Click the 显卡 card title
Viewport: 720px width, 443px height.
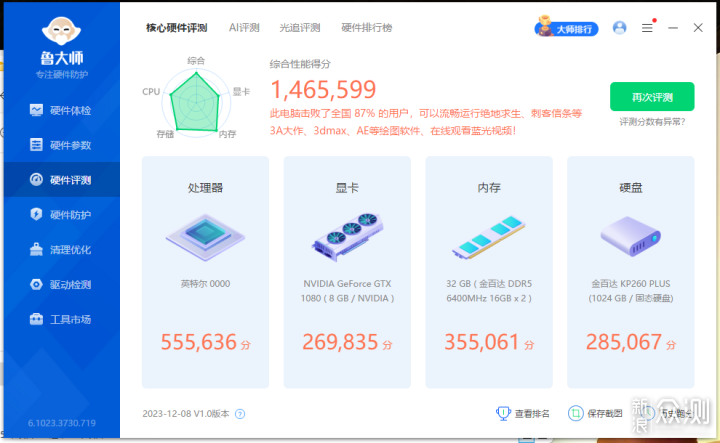347,188
